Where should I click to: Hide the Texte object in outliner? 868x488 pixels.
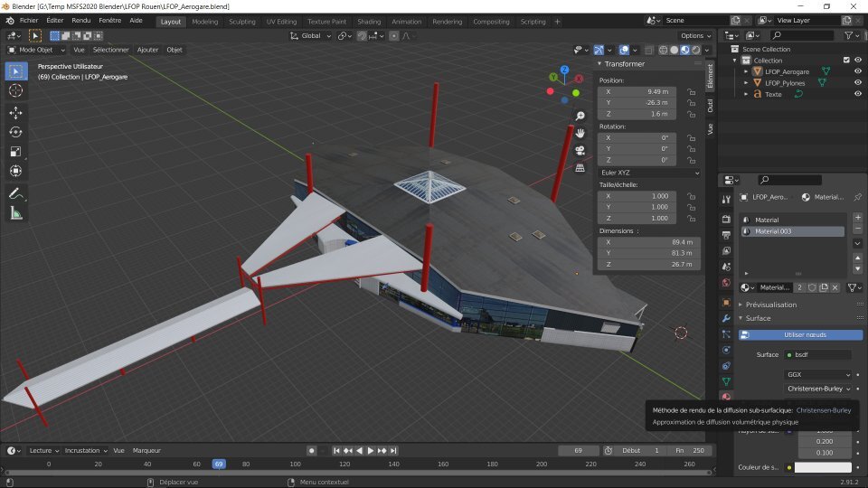(857, 94)
